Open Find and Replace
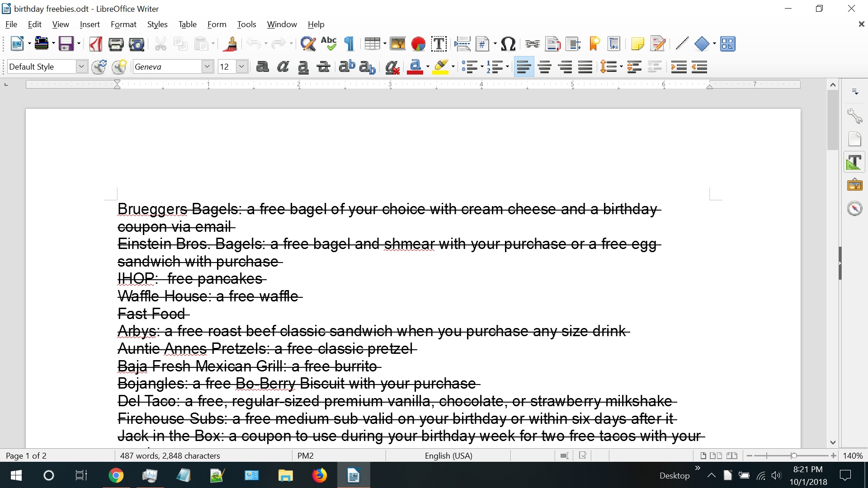This screenshot has width=868, height=488. click(308, 44)
